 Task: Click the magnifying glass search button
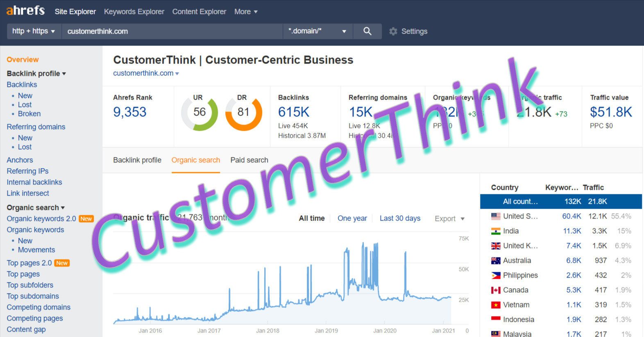pyautogui.click(x=367, y=31)
